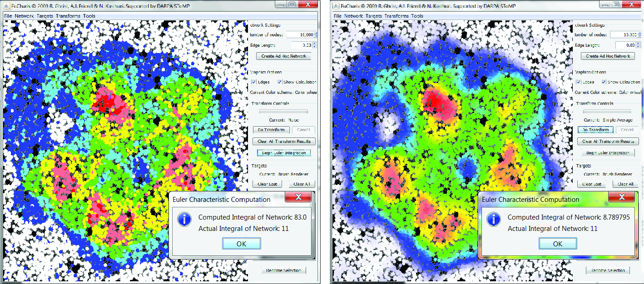Viewport: 644px width, 284px height.
Task: Click Edge Length field in left window
Action: pyautogui.click(x=302, y=45)
